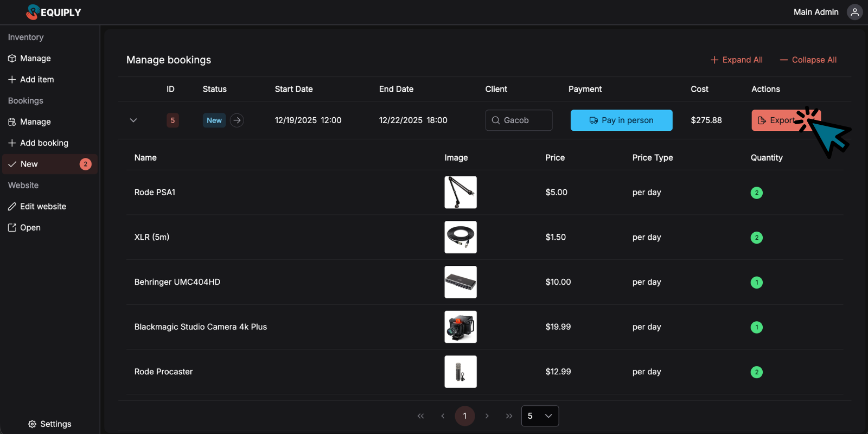Click the Price Type column header
The height and width of the screenshot is (434, 868).
tap(653, 157)
